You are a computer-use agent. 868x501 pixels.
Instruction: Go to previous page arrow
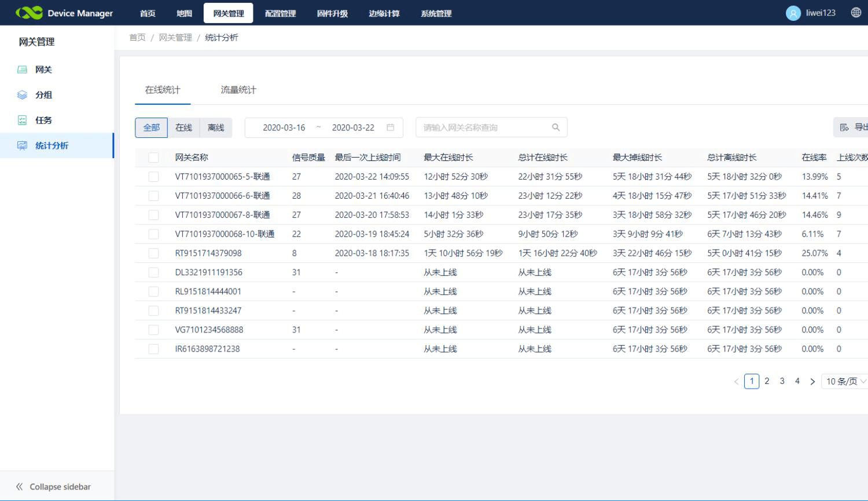736,382
